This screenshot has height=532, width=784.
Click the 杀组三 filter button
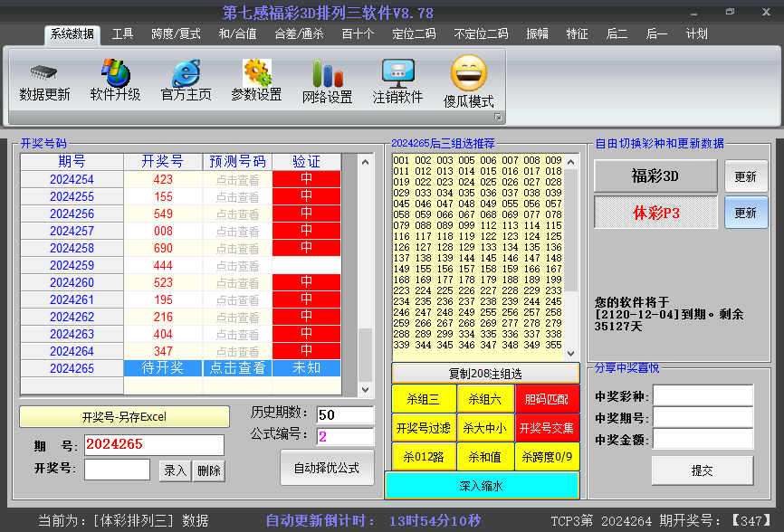pos(423,399)
